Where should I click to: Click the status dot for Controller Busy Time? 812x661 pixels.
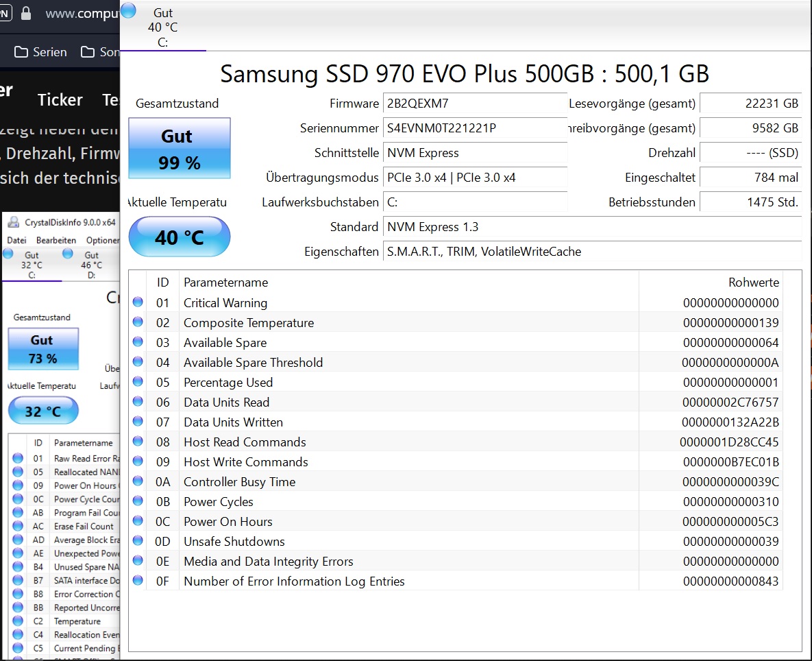click(x=138, y=481)
